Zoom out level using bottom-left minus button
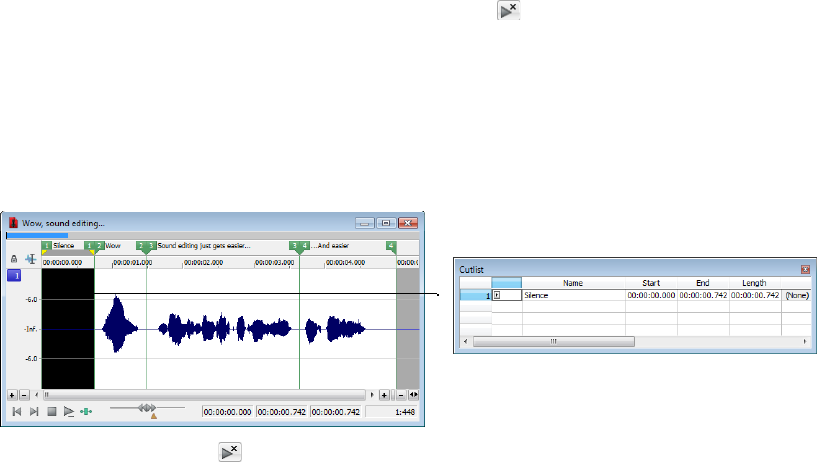Image resolution: width=817 pixels, height=462 pixels. pyautogui.click(x=24, y=395)
